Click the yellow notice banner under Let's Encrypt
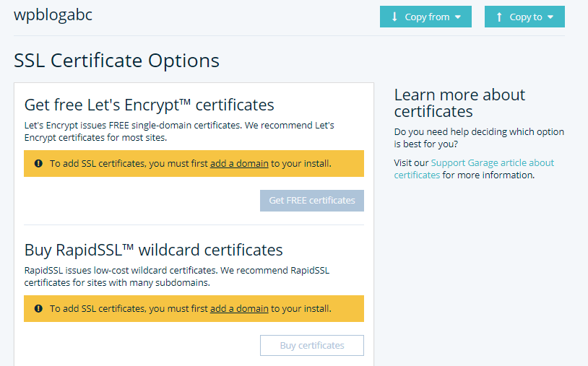Screen dimensions: 588x366 (x=194, y=163)
